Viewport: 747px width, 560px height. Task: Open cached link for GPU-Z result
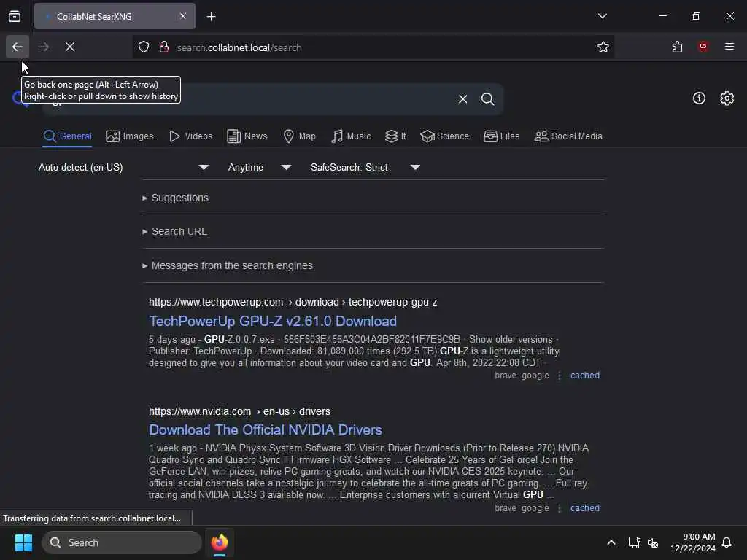[x=585, y=376]
